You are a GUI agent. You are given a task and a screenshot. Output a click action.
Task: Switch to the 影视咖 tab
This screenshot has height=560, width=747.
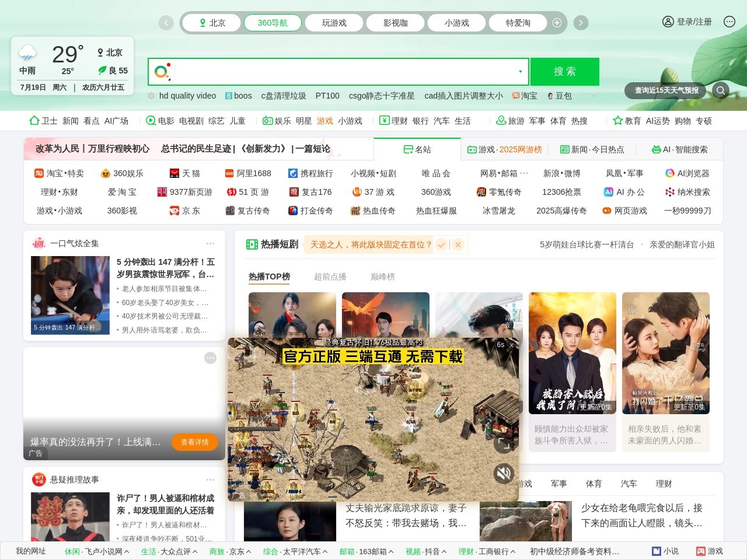(395, 23)
